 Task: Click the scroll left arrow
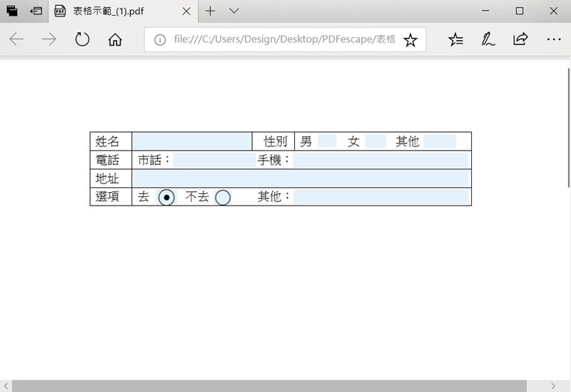(x=6, y=386)
